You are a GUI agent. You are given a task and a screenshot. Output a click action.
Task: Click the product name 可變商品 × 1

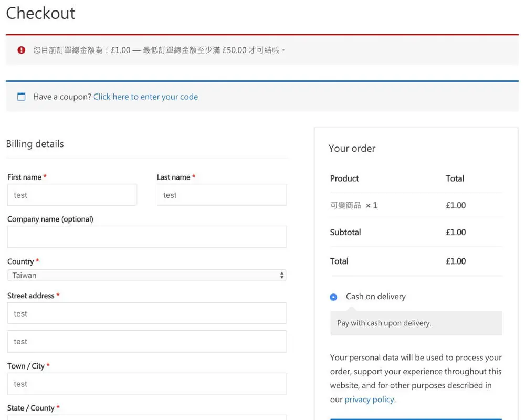[353, 205]
